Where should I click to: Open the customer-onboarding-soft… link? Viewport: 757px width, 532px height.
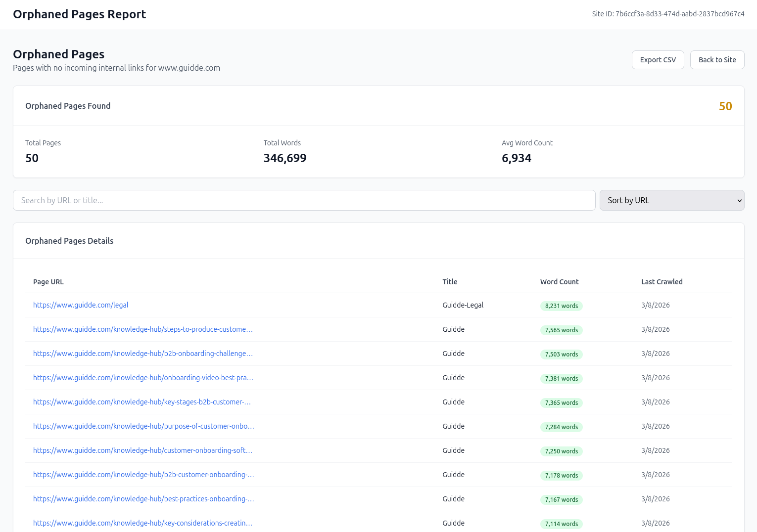click(x=142, y=450)
